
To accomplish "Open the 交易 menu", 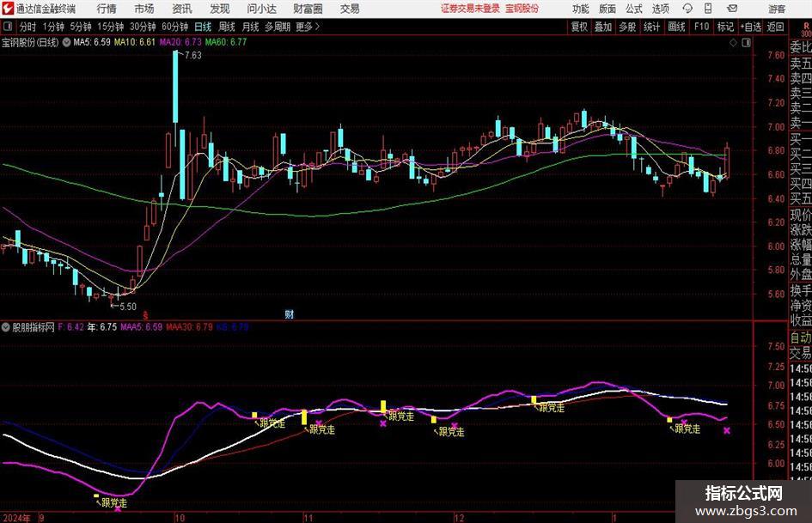I will click(x=350, y=9).
